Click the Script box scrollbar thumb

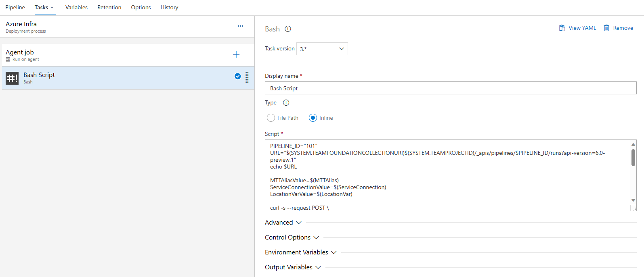coord(633,158)
